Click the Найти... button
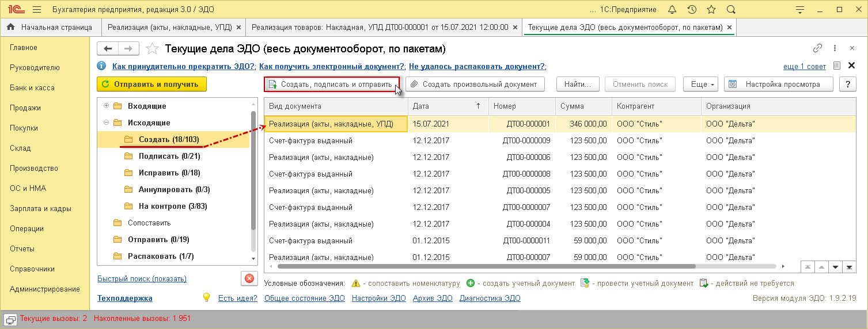The height and width of the screenshot is (329, 868). coord(578,84)
